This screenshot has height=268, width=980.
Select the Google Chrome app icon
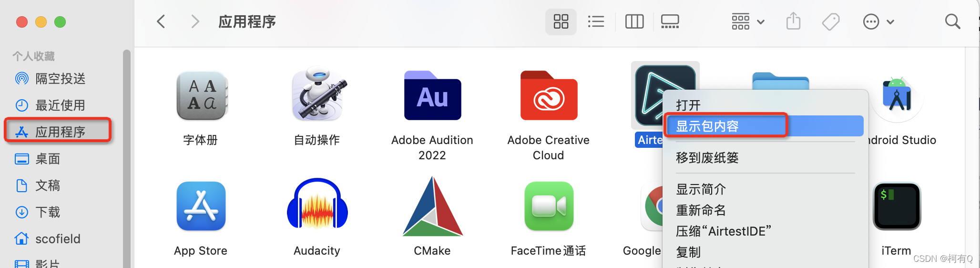pos(652,206)
